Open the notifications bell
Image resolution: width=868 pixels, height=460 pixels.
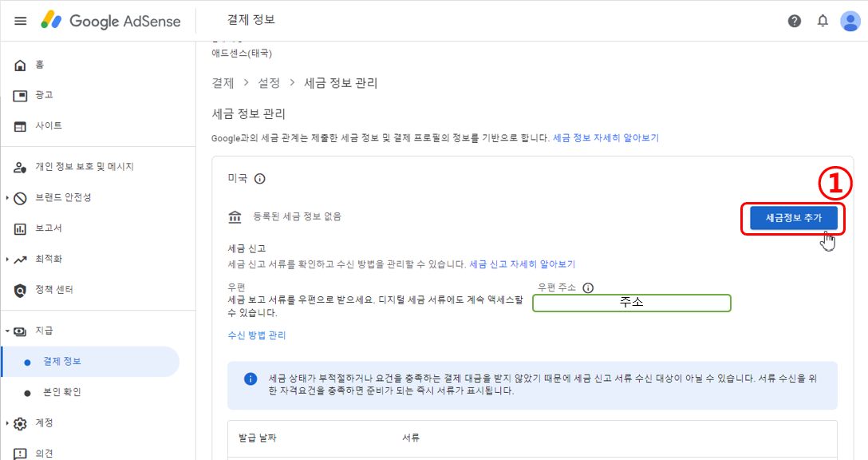point(823,21)
